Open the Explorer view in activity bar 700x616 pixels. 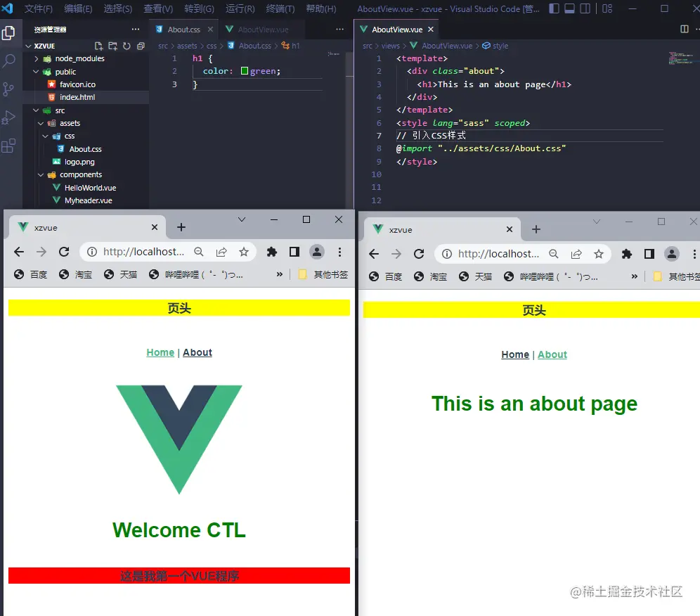(x=8, y=33)
